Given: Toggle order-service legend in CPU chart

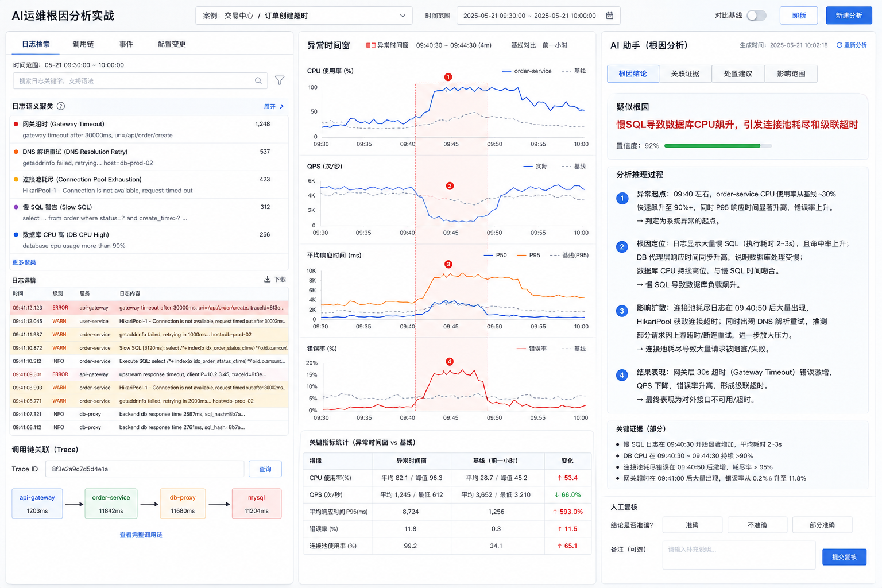Looking at the screenshot, I should (527, 71).
